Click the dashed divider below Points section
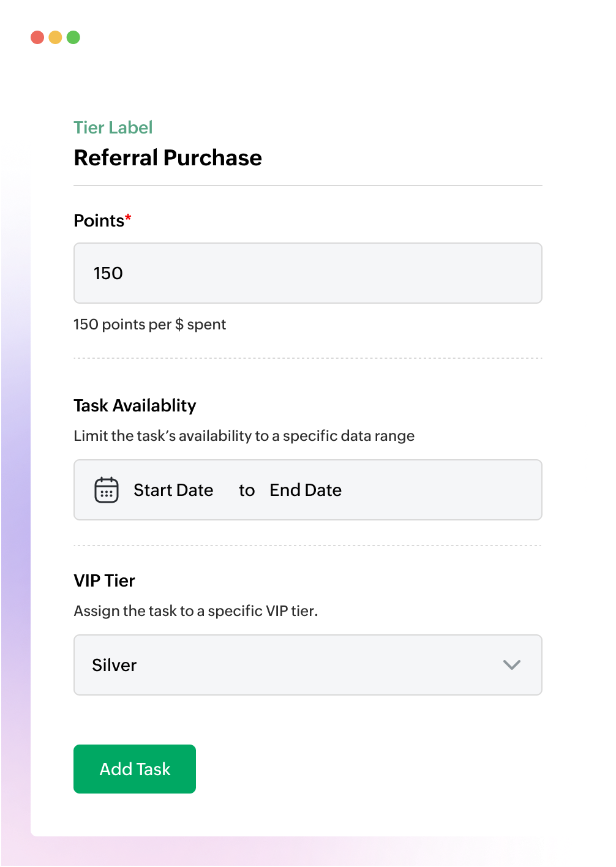 [307, 357]
